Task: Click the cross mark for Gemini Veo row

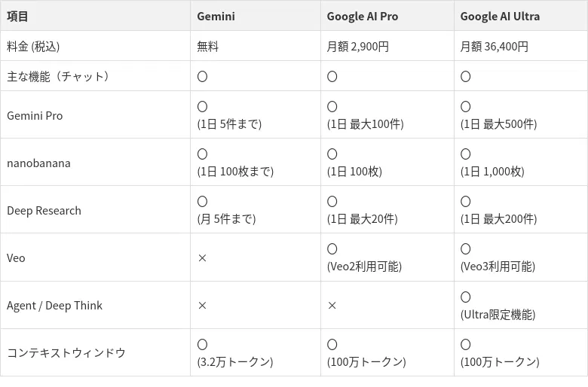Action: click(202, 258)
